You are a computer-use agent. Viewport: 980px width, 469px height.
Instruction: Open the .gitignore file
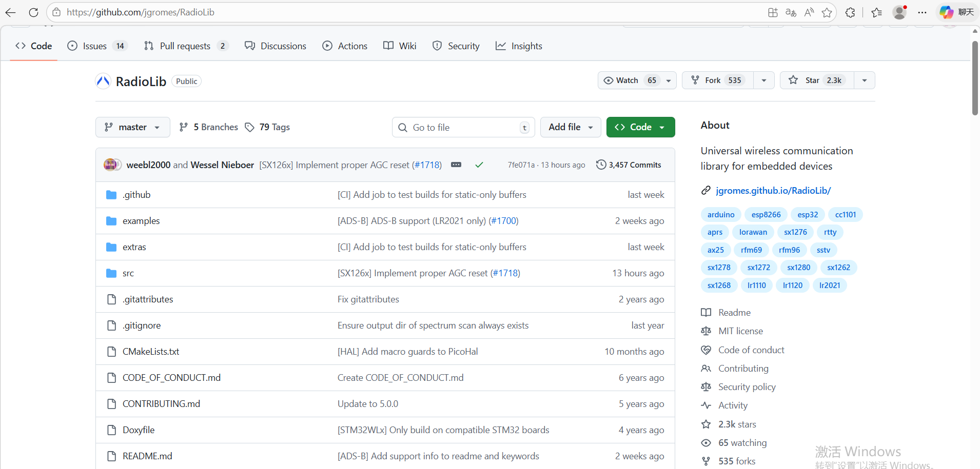click(142, 325)
